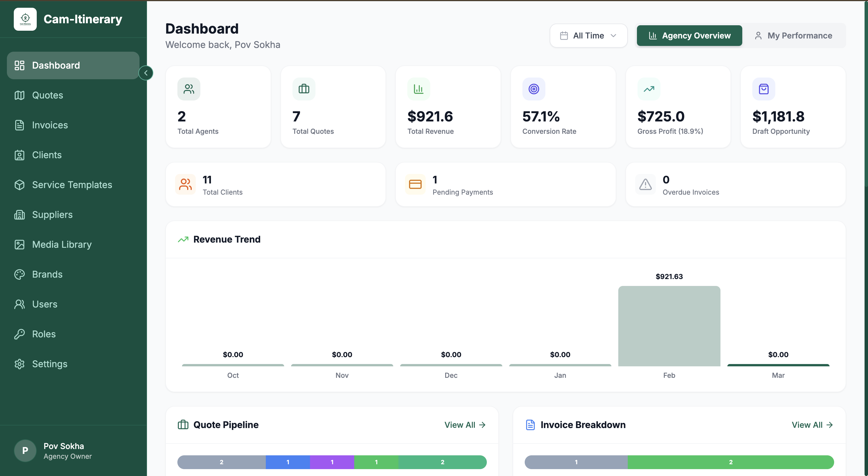Click View All in Quote Pipeline
The width and height of the screenshot is (868, 476).
465,425
